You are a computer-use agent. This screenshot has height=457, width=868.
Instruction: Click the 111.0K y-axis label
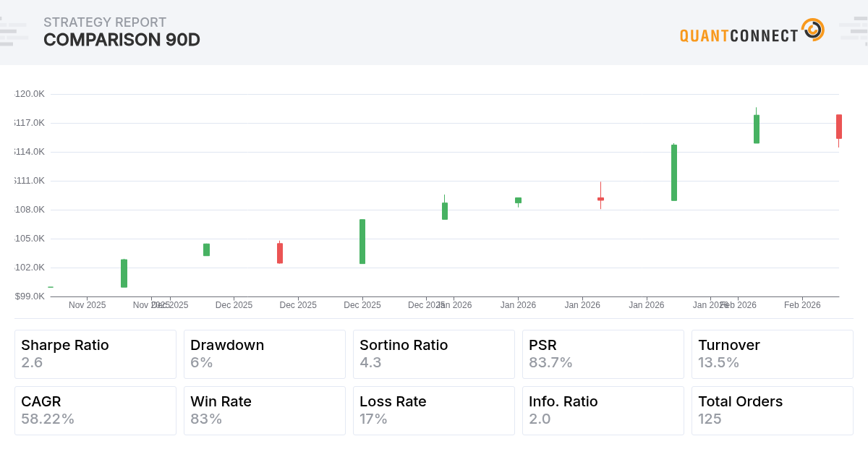tap(30, 181)
